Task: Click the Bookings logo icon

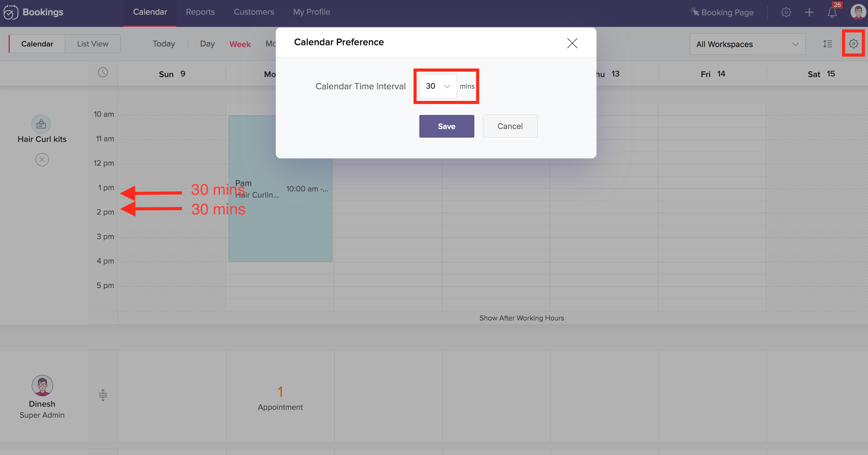Action: [x=10, y=13]
